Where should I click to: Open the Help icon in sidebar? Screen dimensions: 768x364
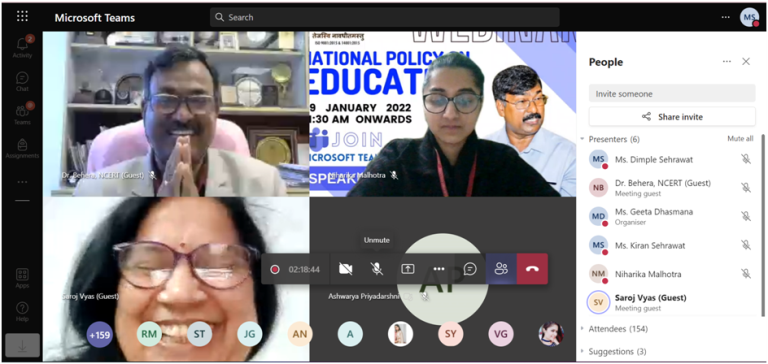(23, 312)
